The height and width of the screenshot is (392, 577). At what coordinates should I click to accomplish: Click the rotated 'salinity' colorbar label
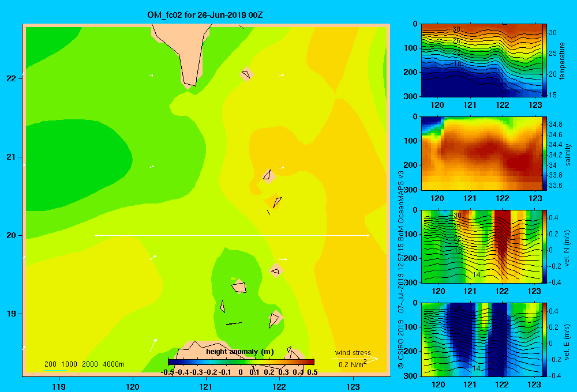[x=568, y=154]
